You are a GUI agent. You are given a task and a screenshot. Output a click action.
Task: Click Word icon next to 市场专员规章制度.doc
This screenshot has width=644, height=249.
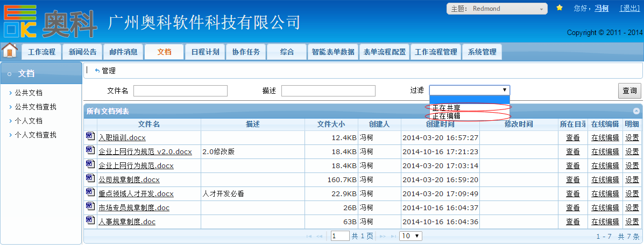tap(90, 207)
